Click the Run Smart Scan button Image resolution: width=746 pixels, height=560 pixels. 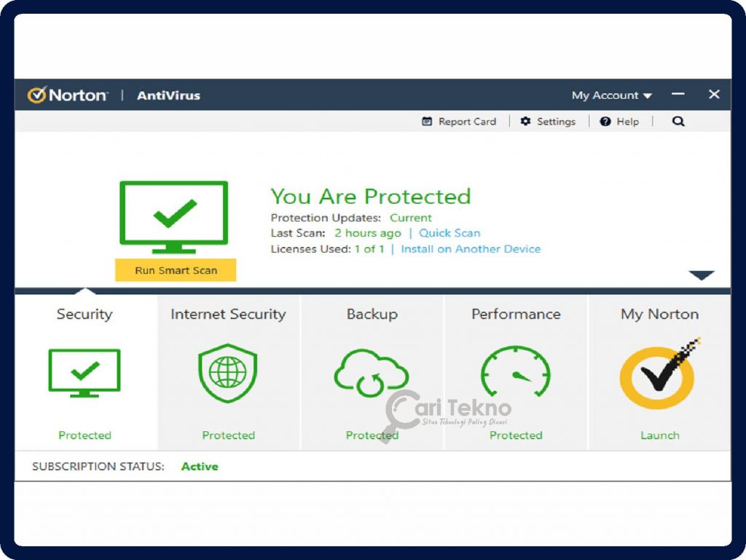(176, 270)
